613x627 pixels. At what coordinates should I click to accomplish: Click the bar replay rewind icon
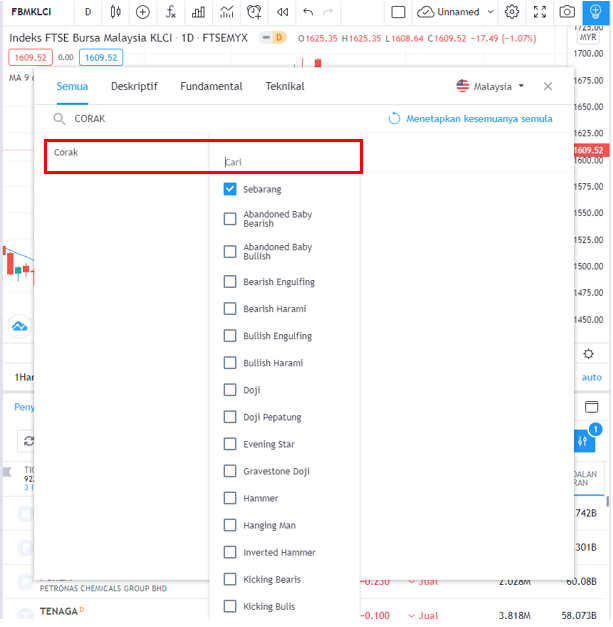point(282,12)
